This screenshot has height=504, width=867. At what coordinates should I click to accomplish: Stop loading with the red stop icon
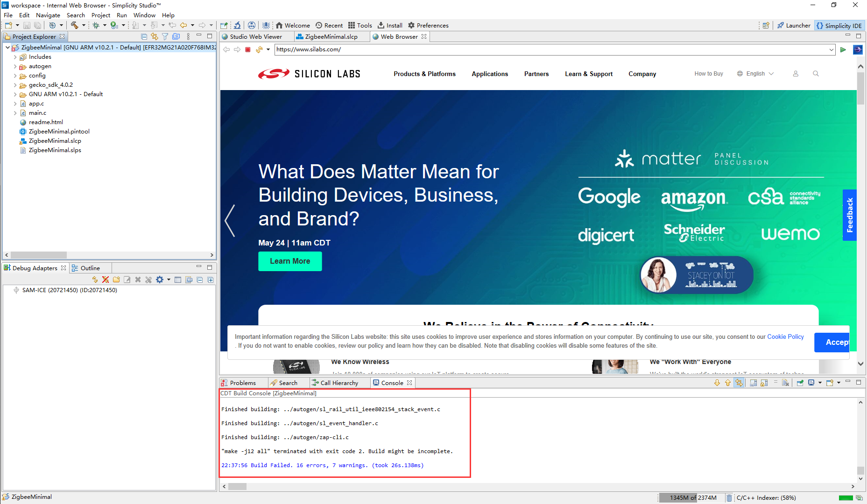click(248, 49)
